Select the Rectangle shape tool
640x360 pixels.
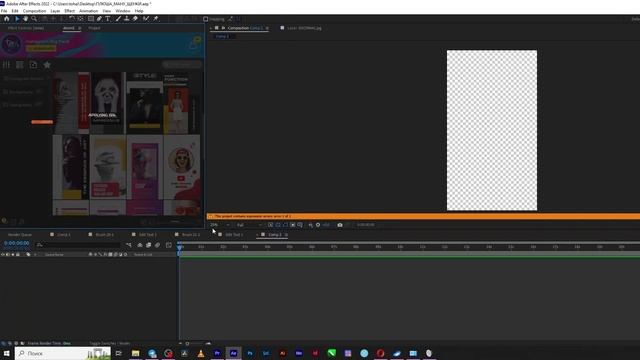[x=91, y=19]
